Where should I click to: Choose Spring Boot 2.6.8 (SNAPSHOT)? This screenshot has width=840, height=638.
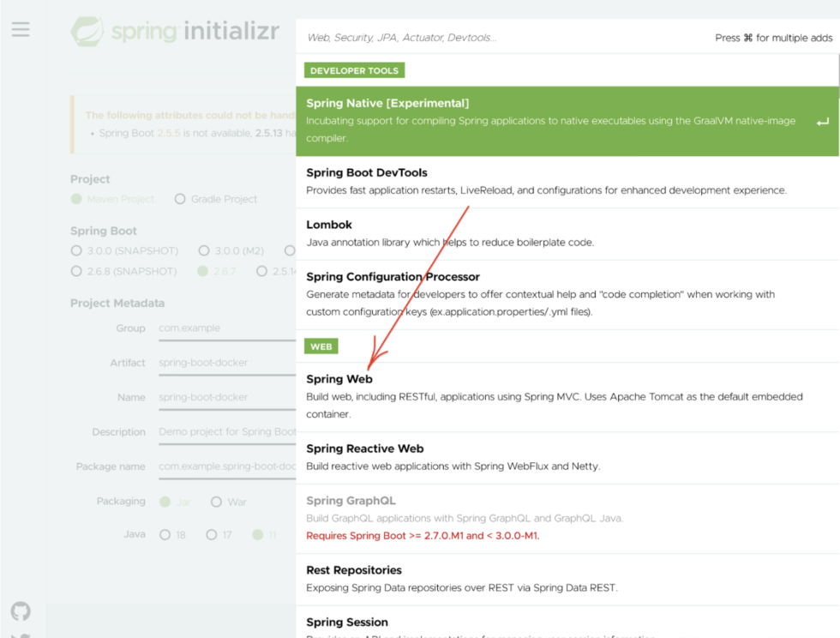tap(78, 271)
